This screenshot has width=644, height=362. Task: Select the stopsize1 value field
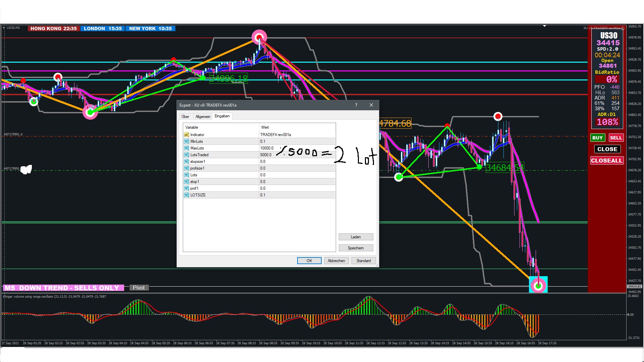tap(297, 162)
